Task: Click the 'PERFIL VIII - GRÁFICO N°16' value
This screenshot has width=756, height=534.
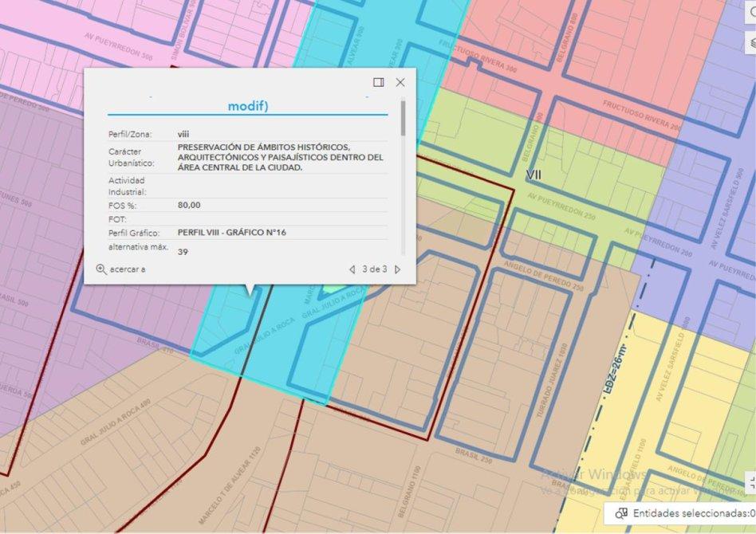Action: pyautogui.click(x=232, y=233)
